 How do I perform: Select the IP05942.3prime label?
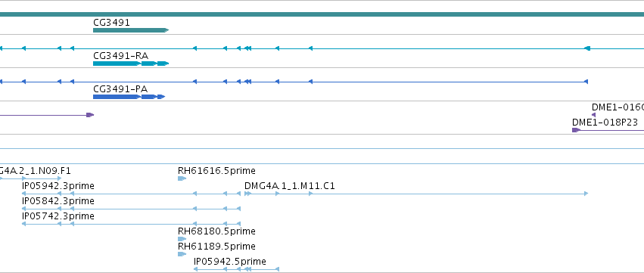pos(58,186)
